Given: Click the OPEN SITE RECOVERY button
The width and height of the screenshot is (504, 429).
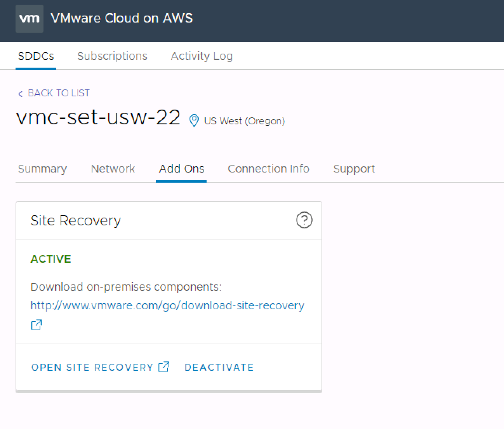Looking at the screenshot, I should pyautogui.click(x=92, y=367).
